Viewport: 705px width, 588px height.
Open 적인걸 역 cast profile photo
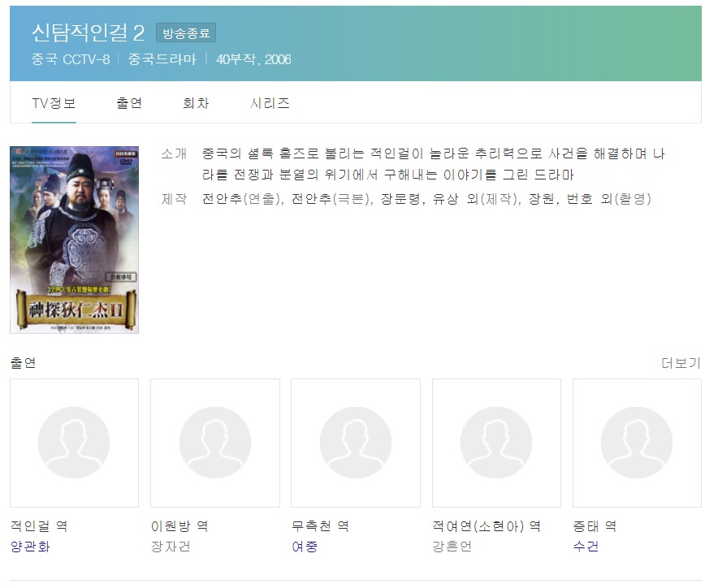[74, 443]
